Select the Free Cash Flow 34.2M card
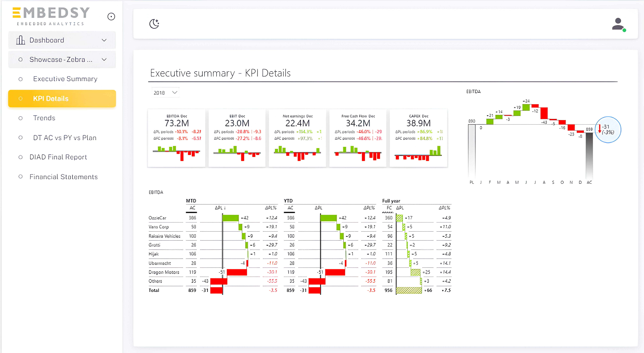The width and height of the screenshot is (644, 353). pos(358,138)
